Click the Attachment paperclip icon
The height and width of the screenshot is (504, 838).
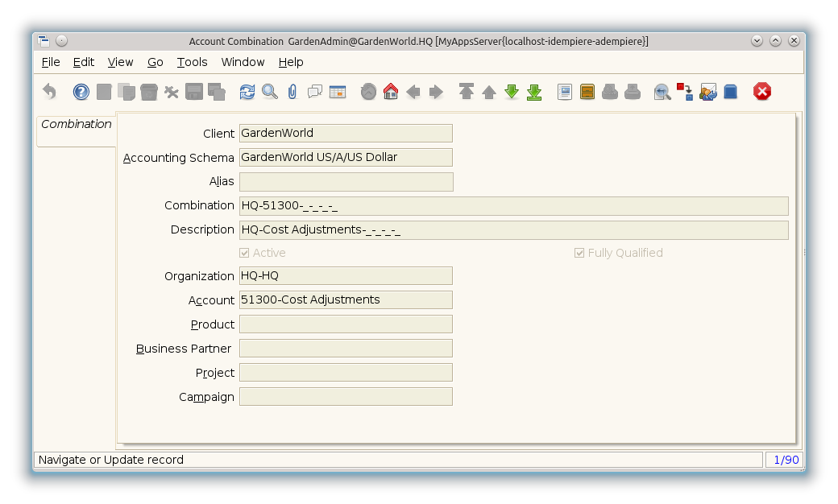click(292, 92)
